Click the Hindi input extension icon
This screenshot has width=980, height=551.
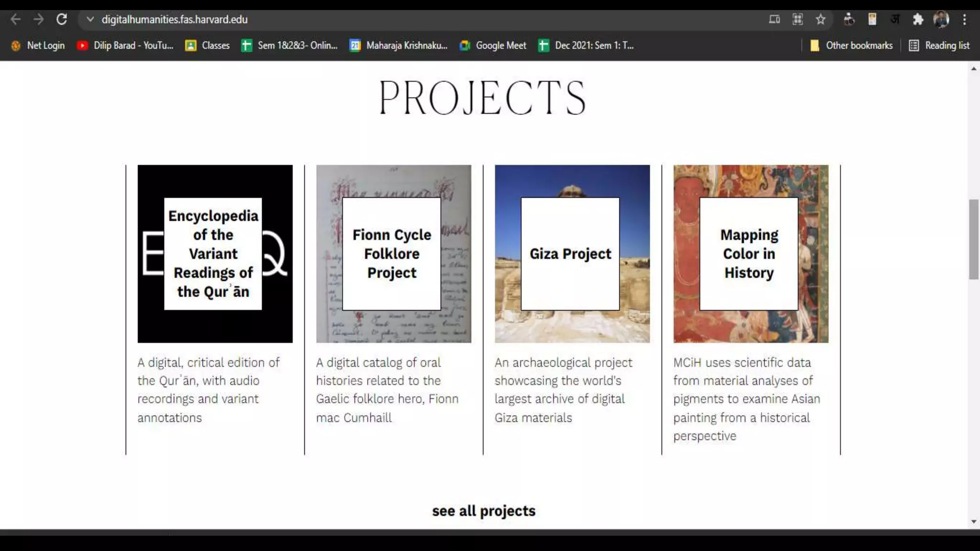point(895,20)
